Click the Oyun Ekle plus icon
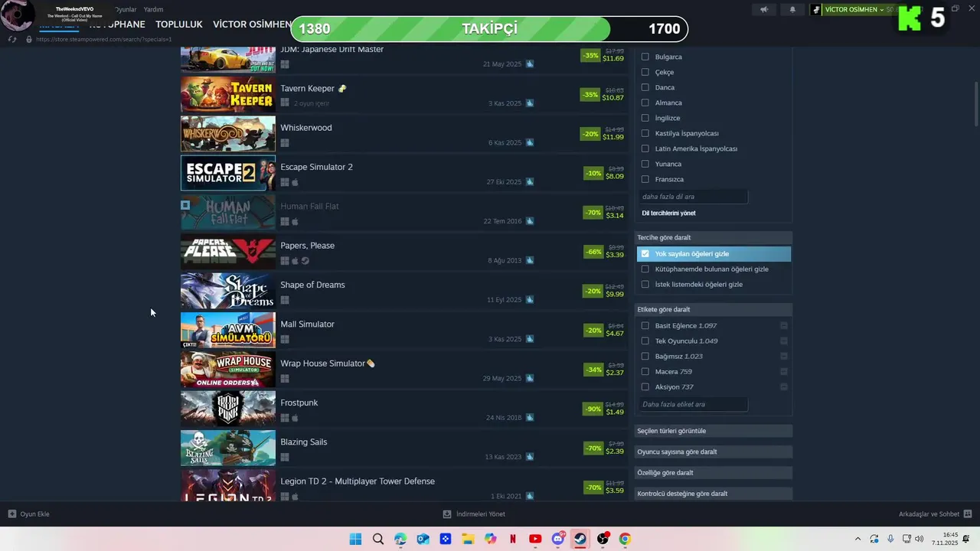Screen dimensions: 980x551 point(11,514)
